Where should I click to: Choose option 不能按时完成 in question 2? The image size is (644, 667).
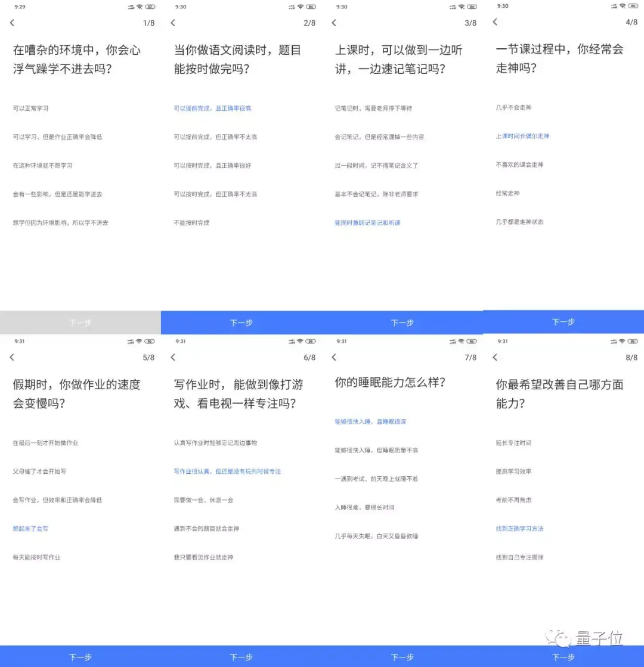tap(191, 223)
